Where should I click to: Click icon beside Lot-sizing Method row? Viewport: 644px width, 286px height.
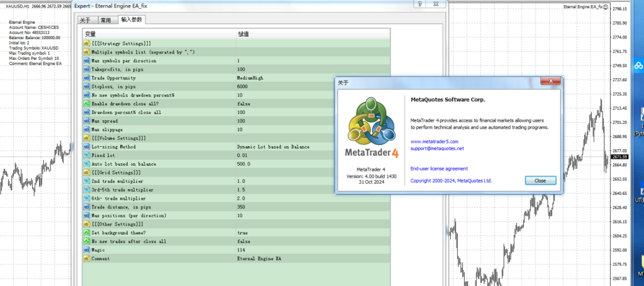point(86,147)
